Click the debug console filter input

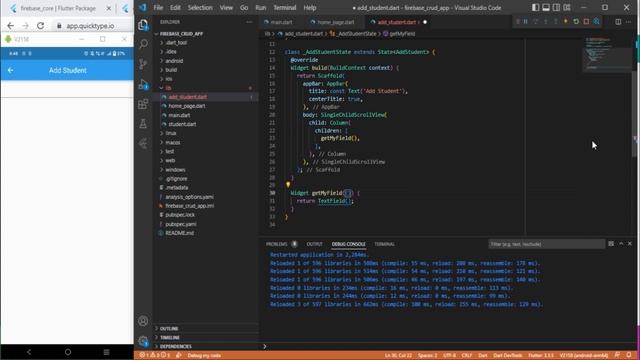click(546, 244)
